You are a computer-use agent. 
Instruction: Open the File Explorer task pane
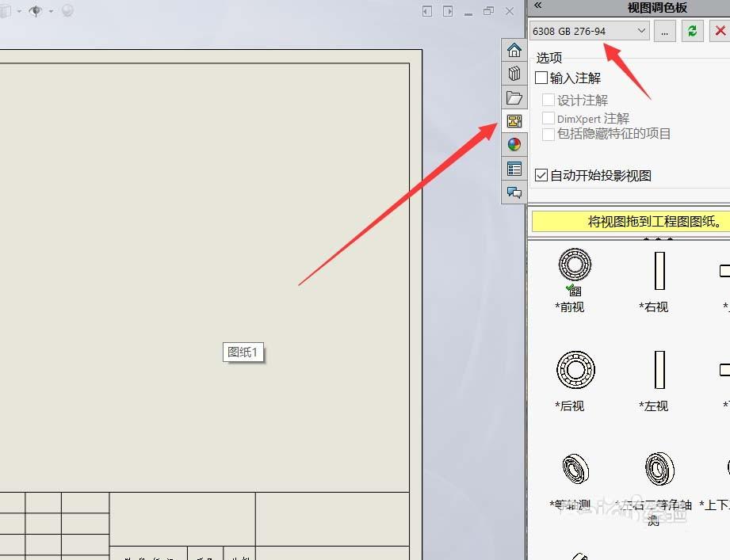pos(514,97)
